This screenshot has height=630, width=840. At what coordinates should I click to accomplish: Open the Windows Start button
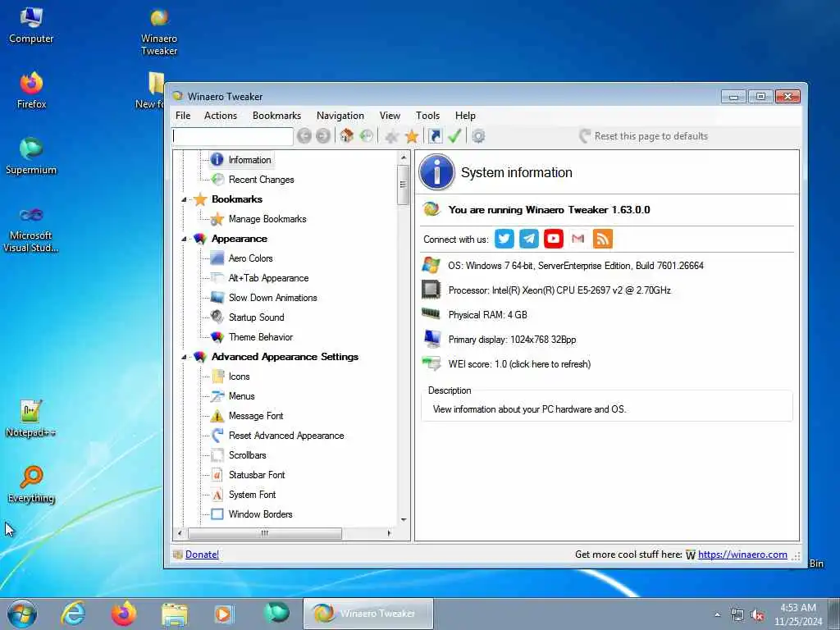[x=22, y=614]
